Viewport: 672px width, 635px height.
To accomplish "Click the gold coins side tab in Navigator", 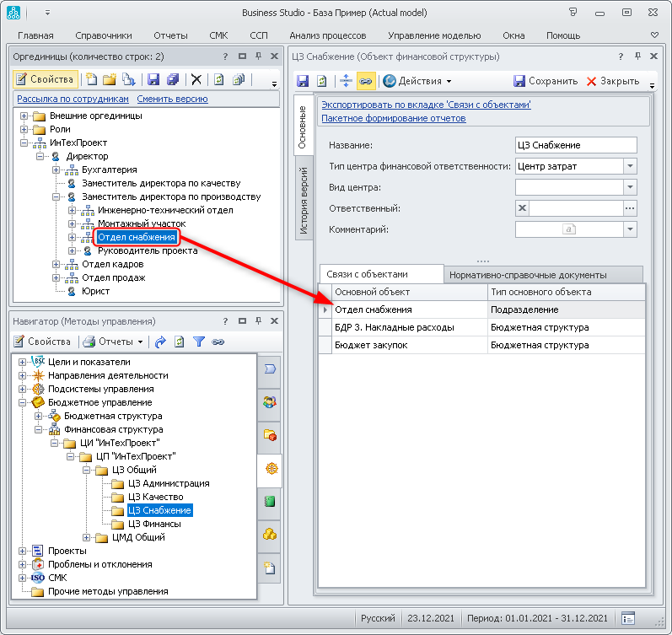I will tap(270, 534).
